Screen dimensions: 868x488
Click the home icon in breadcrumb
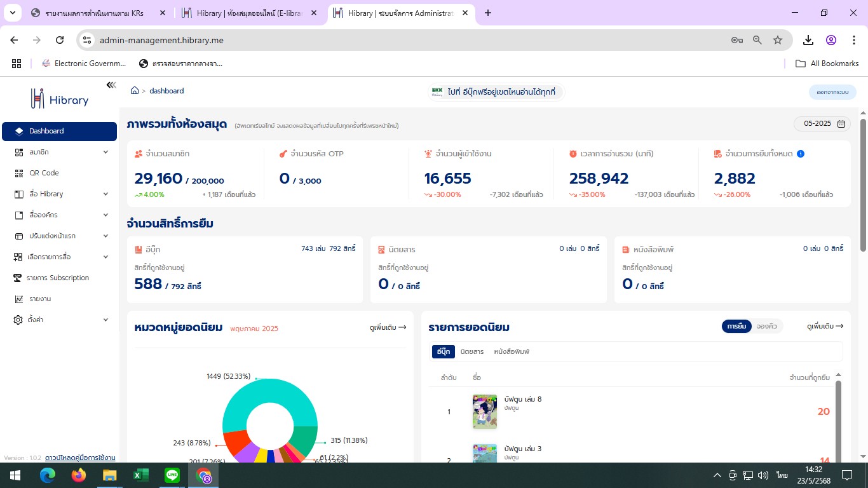pos(135,91)
